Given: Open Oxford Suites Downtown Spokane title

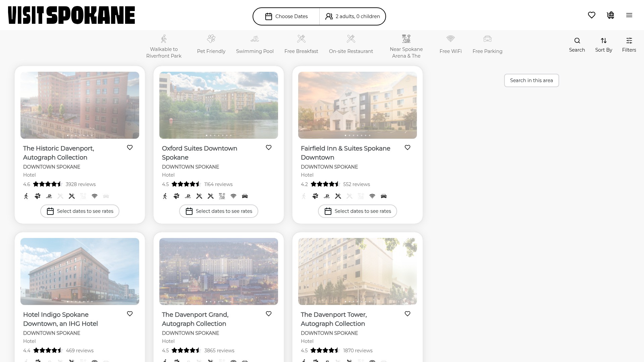Looking at the screenshot, I should tap(200, 153).
